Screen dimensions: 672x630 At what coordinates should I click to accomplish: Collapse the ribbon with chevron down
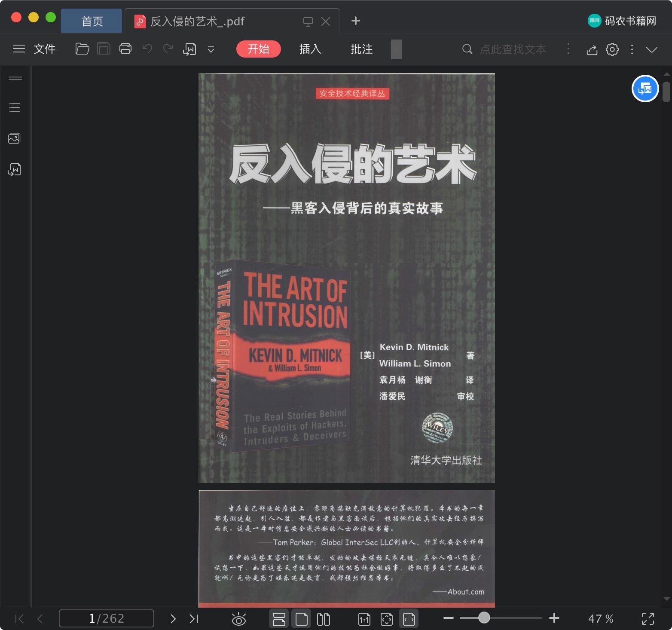click(652, 49)
